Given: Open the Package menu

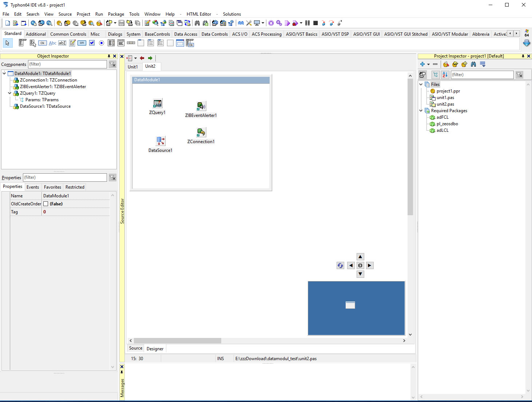Looking at the screenshot, I should click(x=116, y=14).
